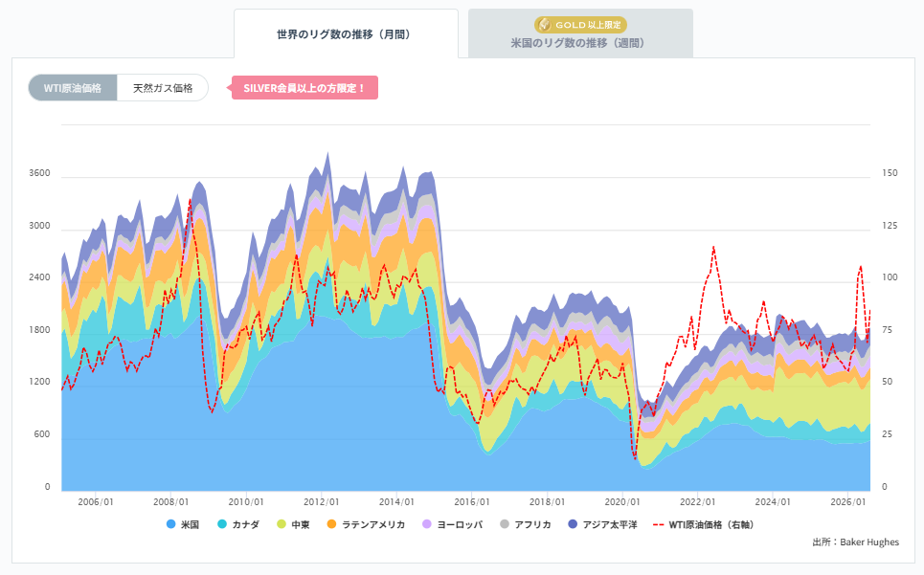Click the 3600 left-axis value
The width and height of the screenshot is (924, 575).
tap(39, 173)
